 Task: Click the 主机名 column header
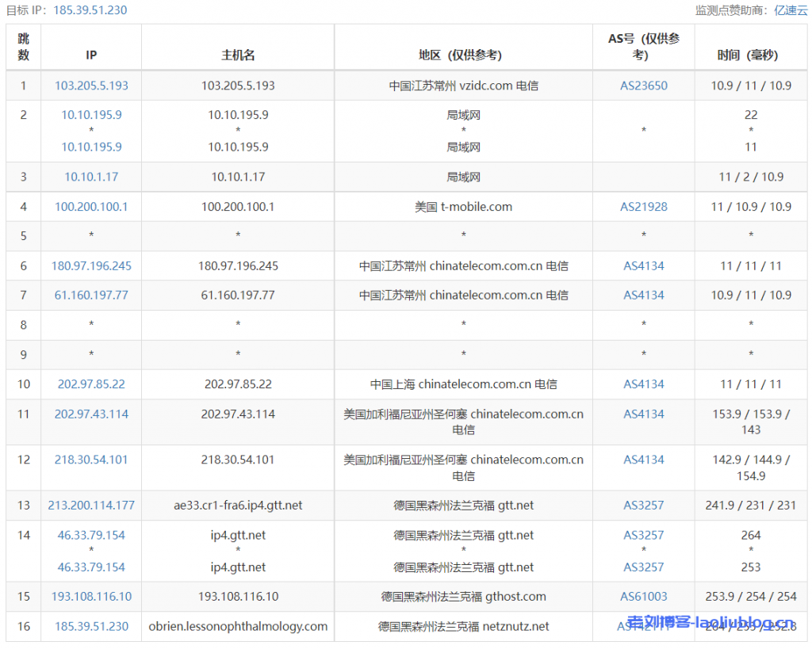point(238,55)
